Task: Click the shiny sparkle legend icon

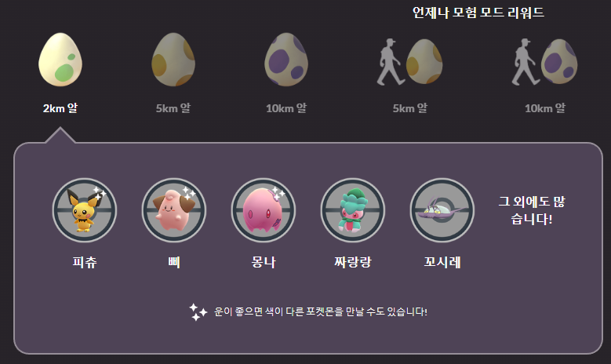Action: 198,311
